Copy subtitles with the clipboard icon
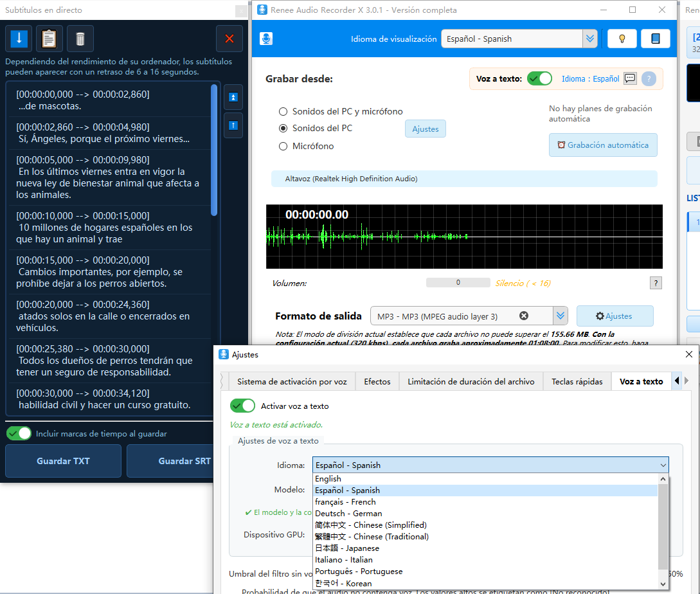The image size is (700, 594). [x=49, y=39]
